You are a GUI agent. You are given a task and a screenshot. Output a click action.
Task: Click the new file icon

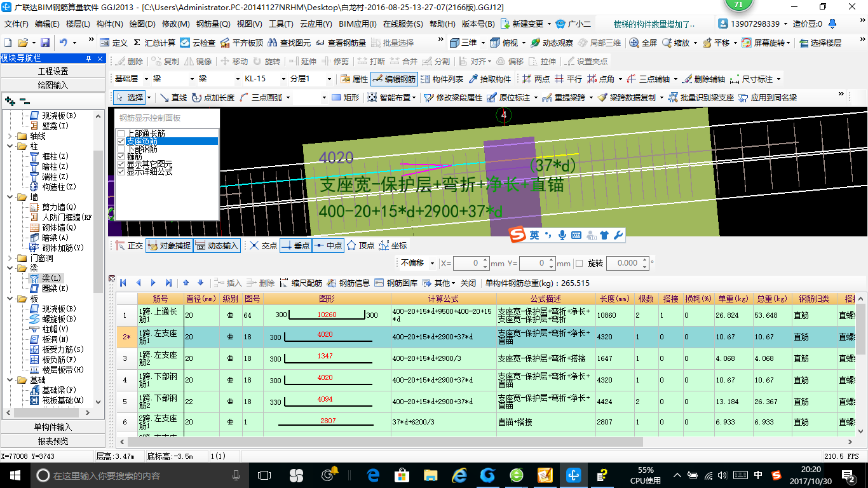click(x=8, y=43)
